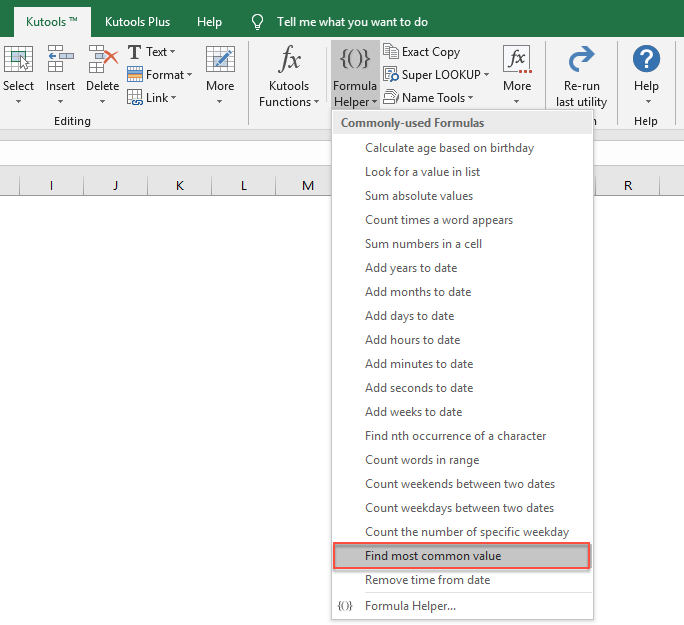
Task: Open the Formula Helper... dialog entry
Action: click(410, 606)
